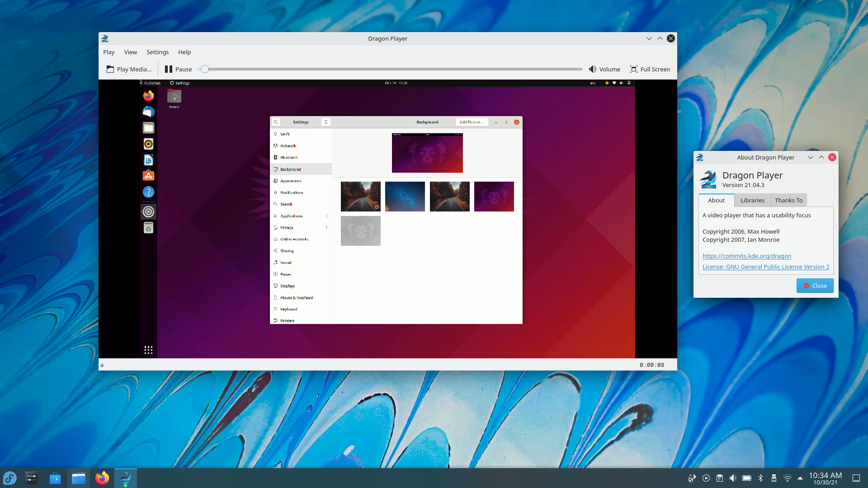Open the file manager from the taskbar
Screen dimensions: 868x488
click(x=78, y=478)
